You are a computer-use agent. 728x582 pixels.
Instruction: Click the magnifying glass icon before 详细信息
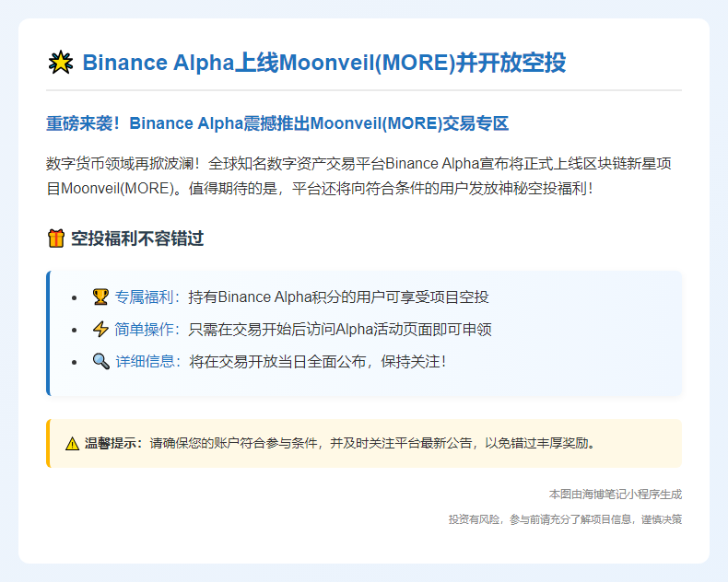point(100,361)
